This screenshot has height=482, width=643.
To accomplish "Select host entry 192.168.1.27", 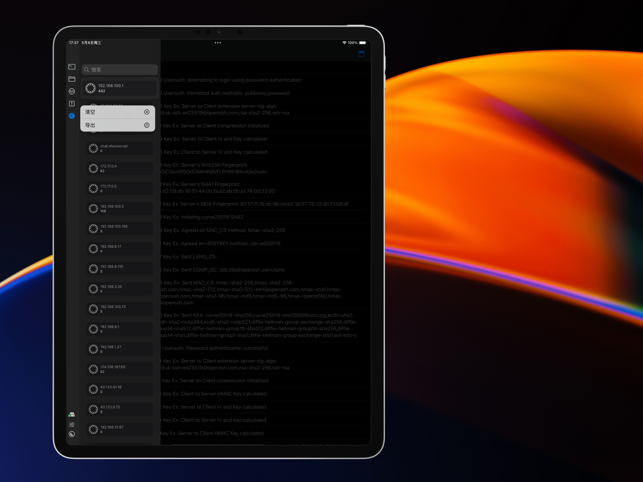I will pos(120,349).
